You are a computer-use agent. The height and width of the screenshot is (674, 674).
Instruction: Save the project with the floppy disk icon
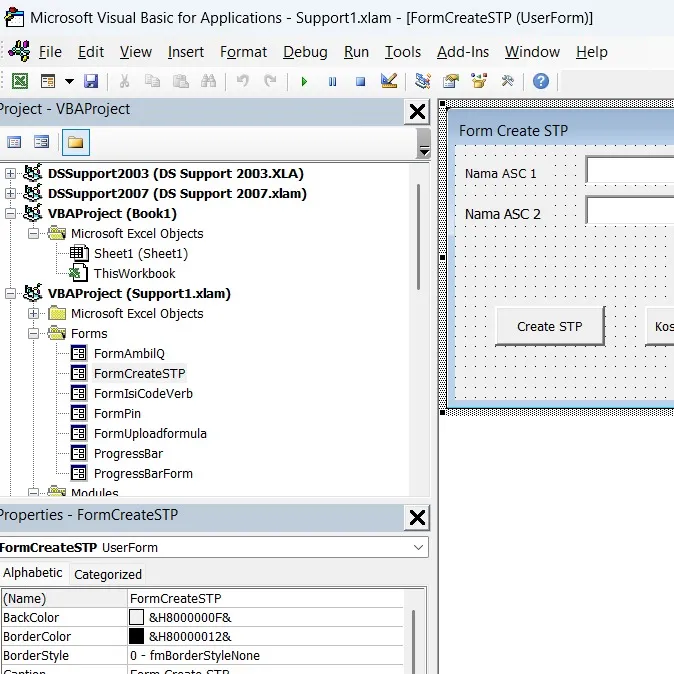pyautogui.click(x=91, y=82)
